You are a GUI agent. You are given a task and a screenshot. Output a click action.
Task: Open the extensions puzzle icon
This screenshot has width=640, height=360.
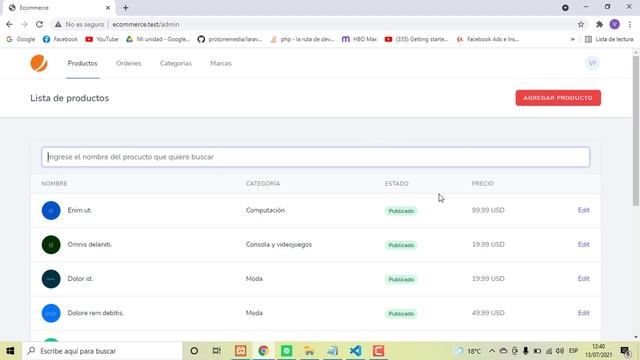[599, 24]
